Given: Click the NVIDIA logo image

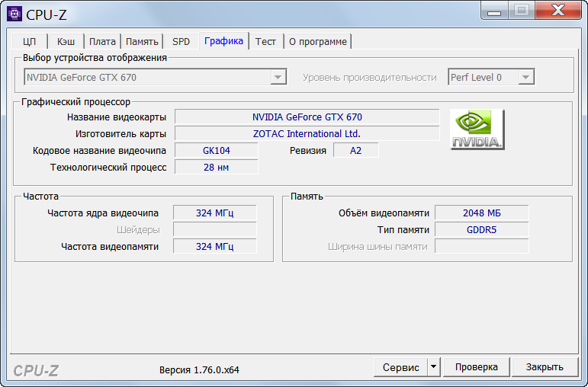Looking at the screenshot, I should coord(477,130).
